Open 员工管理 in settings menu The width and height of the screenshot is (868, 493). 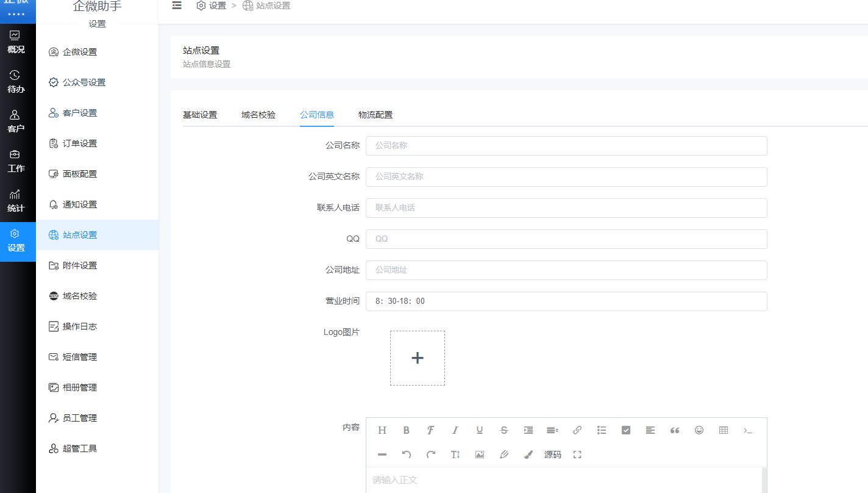[x=98, y=418]
